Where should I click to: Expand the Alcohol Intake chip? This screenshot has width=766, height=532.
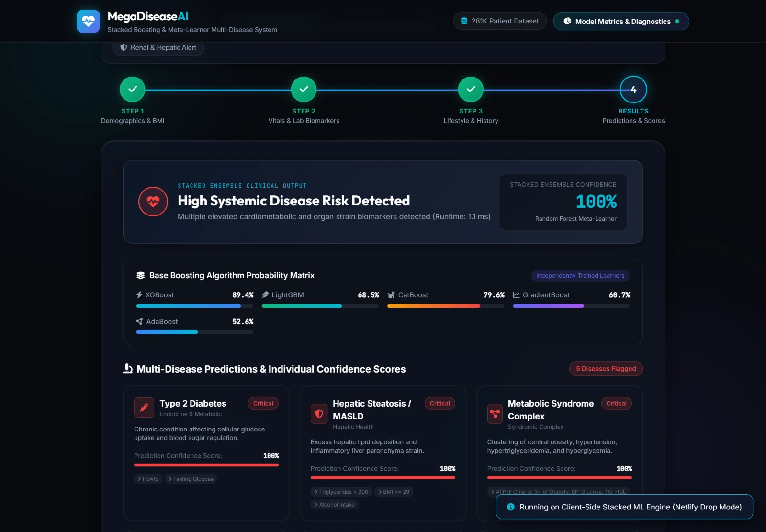(x=335, y=505)
